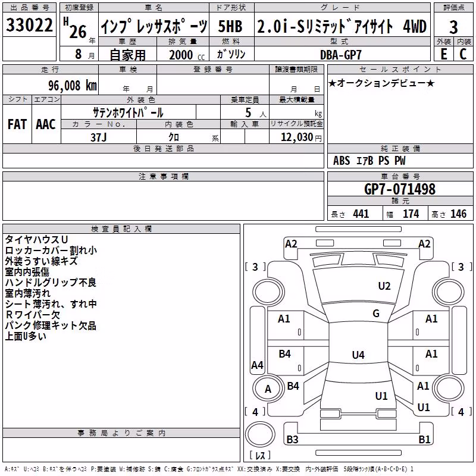Click the exterior grade E

pyautogui.click(x=443, y=54)
